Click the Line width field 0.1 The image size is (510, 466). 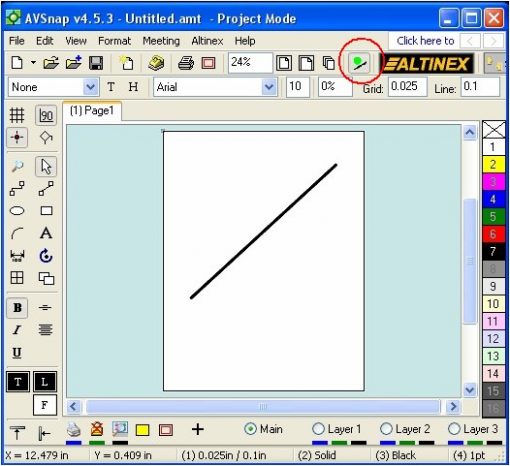pyautogui.click(x=480, y=87)
